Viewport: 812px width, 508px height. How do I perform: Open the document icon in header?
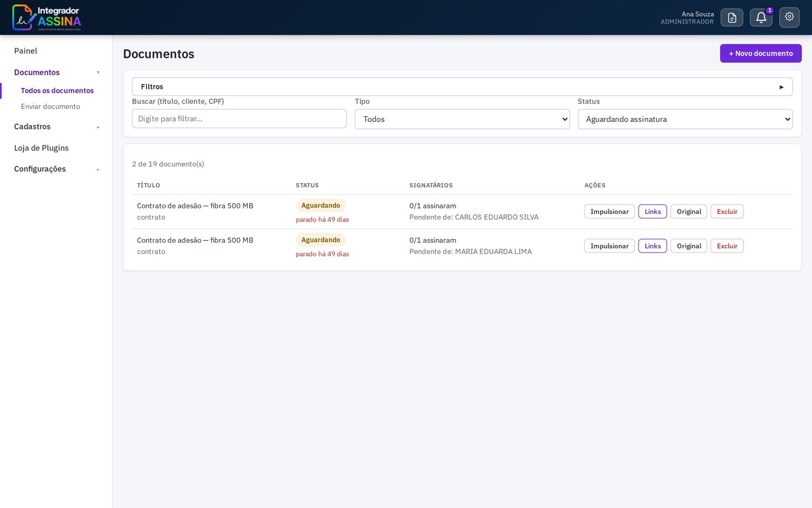tap(732, 18)
